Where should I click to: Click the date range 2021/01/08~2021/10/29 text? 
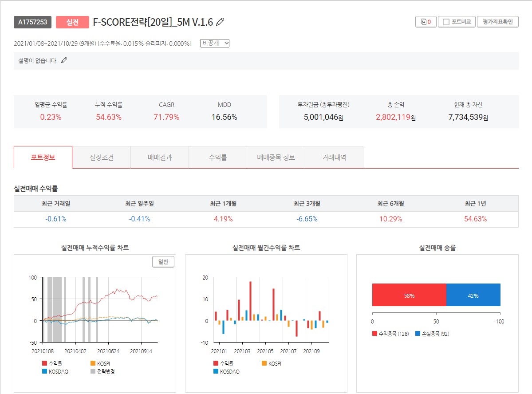[46, 43]
